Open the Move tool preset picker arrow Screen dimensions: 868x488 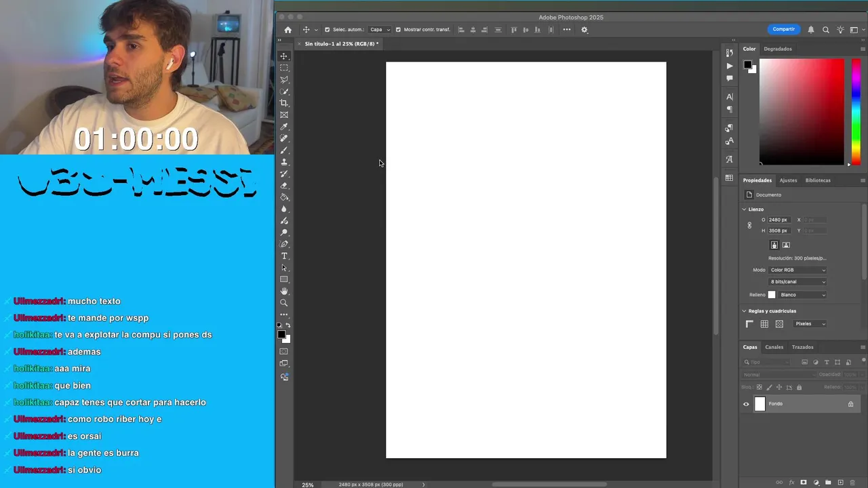click(315, 30)
